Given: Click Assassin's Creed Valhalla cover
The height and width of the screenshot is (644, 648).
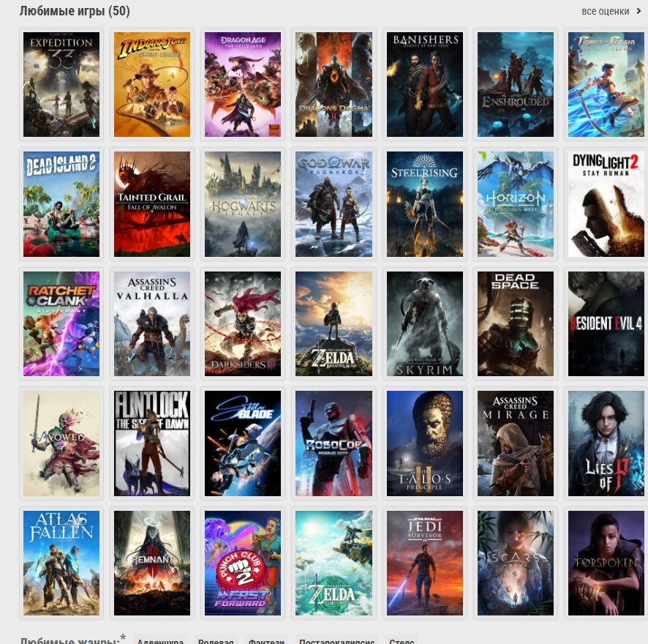Looking at the screenshot, I should tap(152, 324).
